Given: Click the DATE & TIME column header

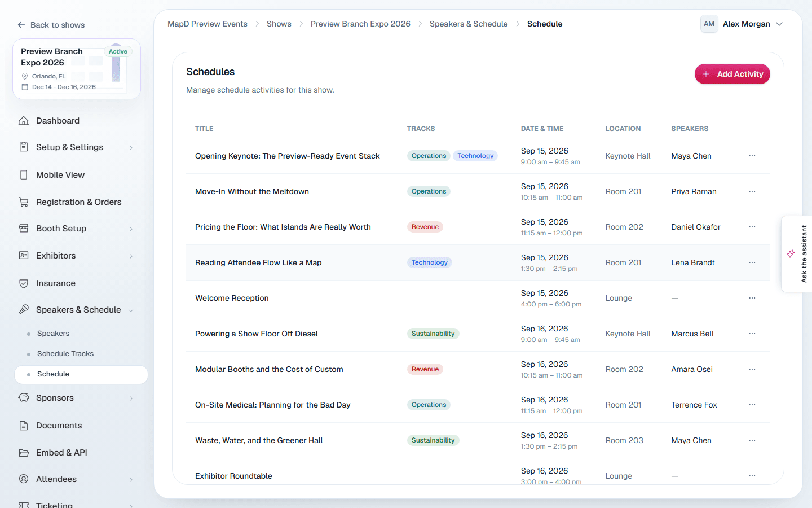Looking at the screenshot, I should tap(542, 129).
